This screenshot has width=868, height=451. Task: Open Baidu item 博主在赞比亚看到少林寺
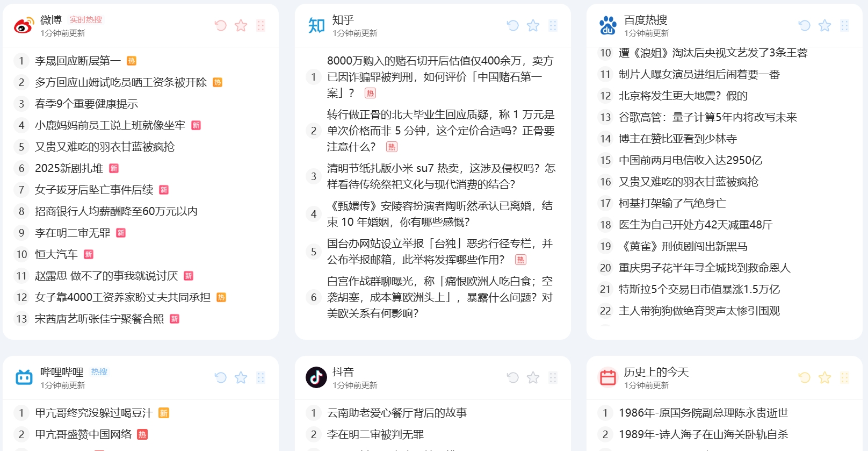point(678,139)
